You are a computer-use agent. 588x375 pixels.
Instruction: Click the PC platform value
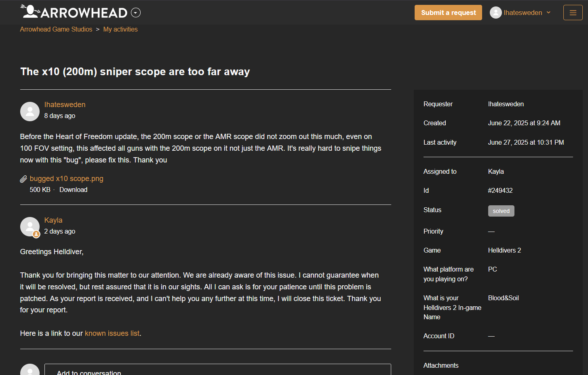pos(493,269)
